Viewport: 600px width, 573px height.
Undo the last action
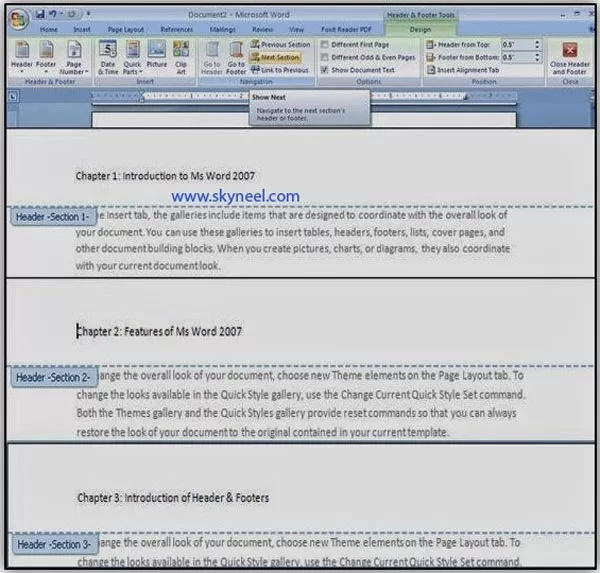53,15
